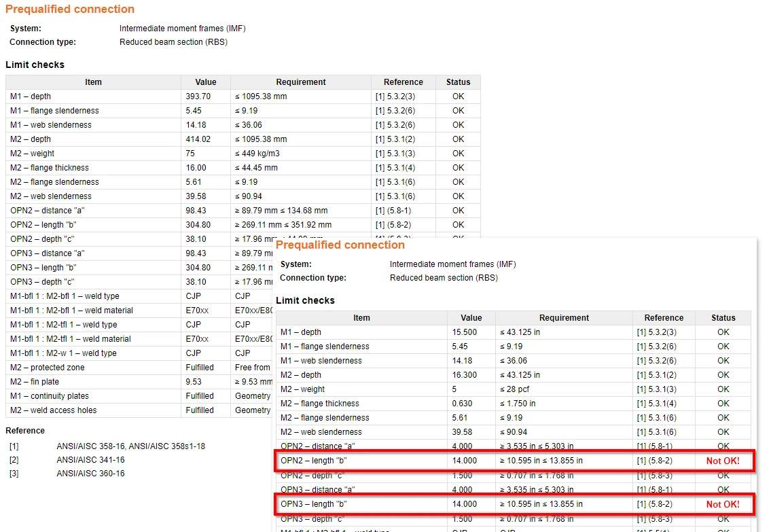Click 'ANSI/AISC 358-16, ANSI/AISC 358s1-18' reference
Image resolution: width=771 pixels, height=532 pixels.
click(131, 446)
